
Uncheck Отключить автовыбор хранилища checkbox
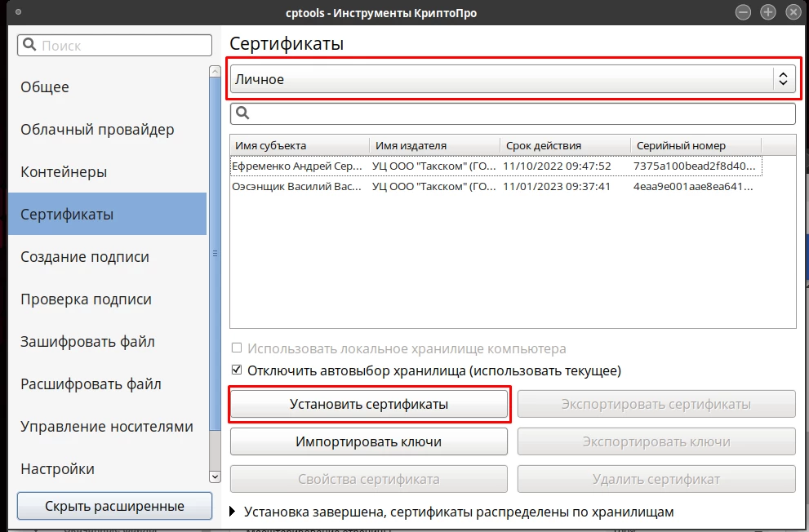(x=237, y=370)
